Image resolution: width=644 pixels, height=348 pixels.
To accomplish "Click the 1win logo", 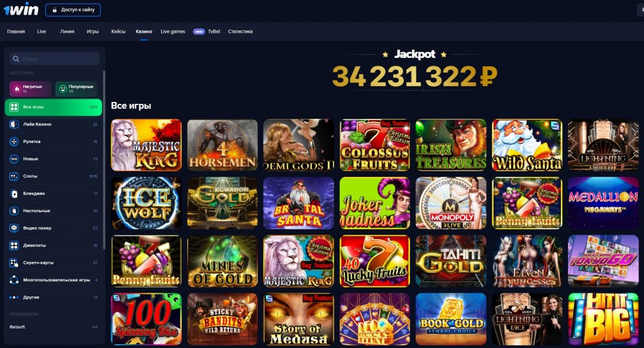I will [21, 9].
